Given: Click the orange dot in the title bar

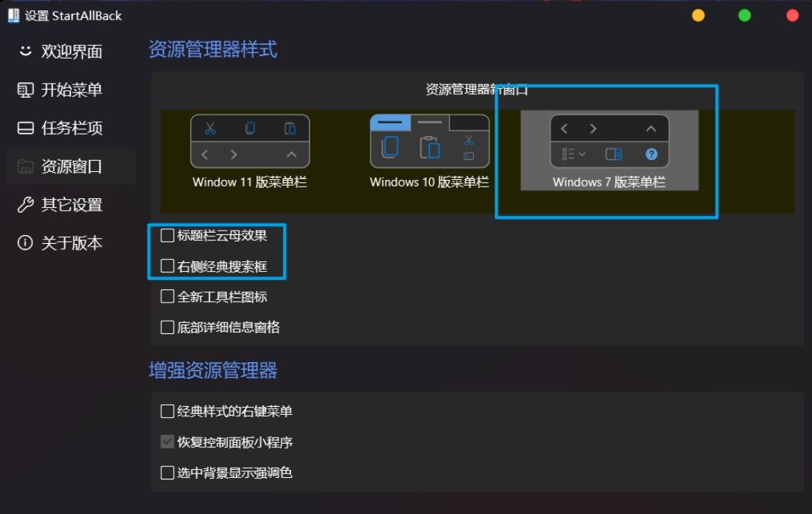Looking at the screenshot, I should (698, 15).
